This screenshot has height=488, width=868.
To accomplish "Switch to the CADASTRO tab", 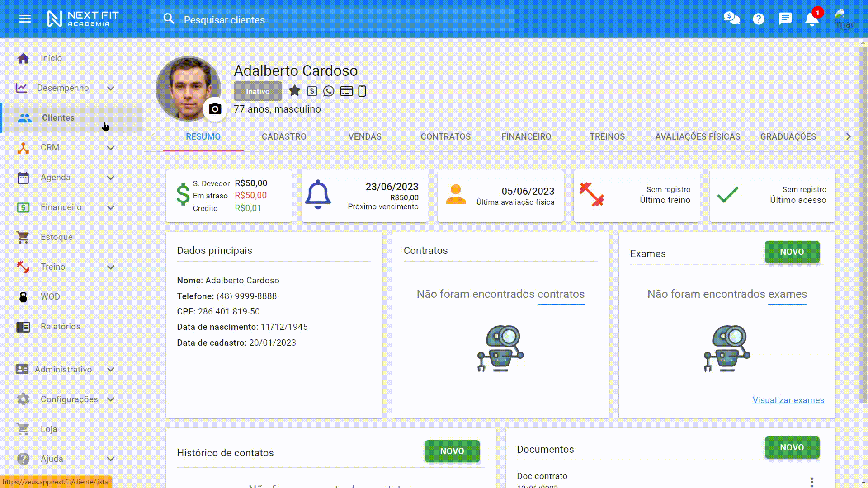I will pos(284,136).
